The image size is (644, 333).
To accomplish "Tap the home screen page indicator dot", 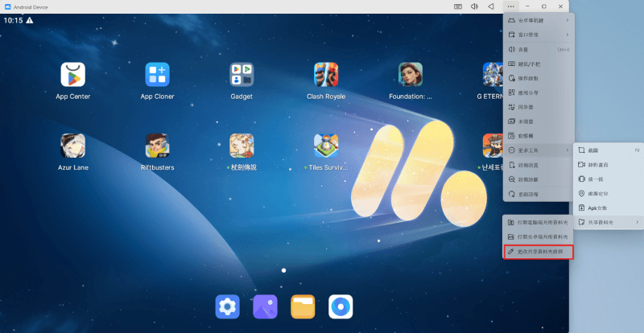I will pyautogui.click(x=283, y=270).
